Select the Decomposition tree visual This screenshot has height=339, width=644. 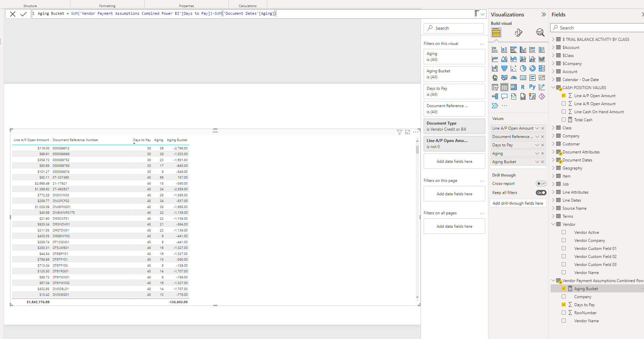click(495, 96)
